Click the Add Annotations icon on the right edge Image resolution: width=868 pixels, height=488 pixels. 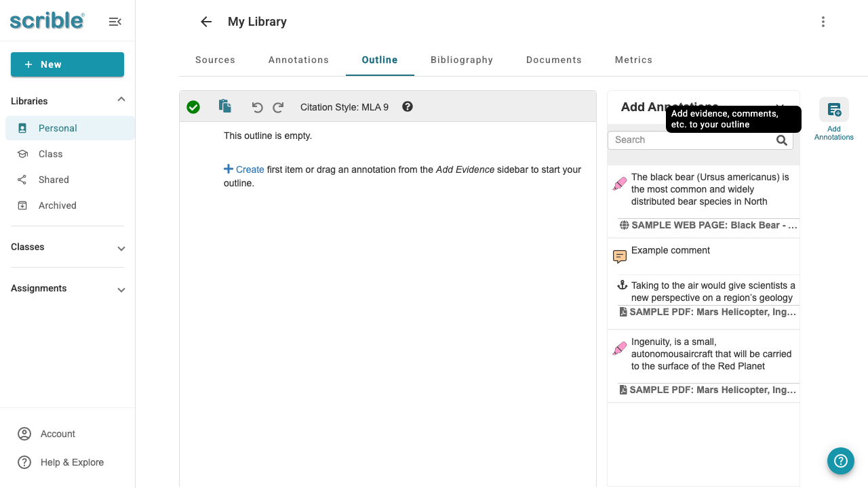(833, 109)
